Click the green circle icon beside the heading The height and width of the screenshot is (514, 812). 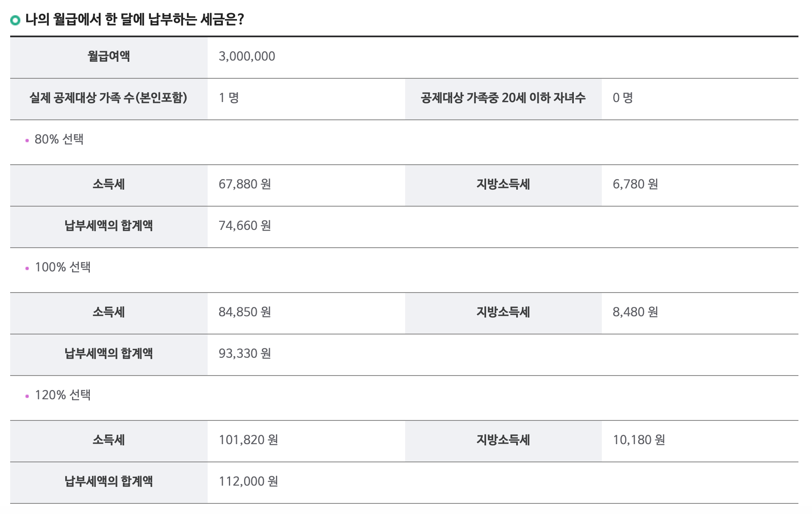click(x=15, y=20)
